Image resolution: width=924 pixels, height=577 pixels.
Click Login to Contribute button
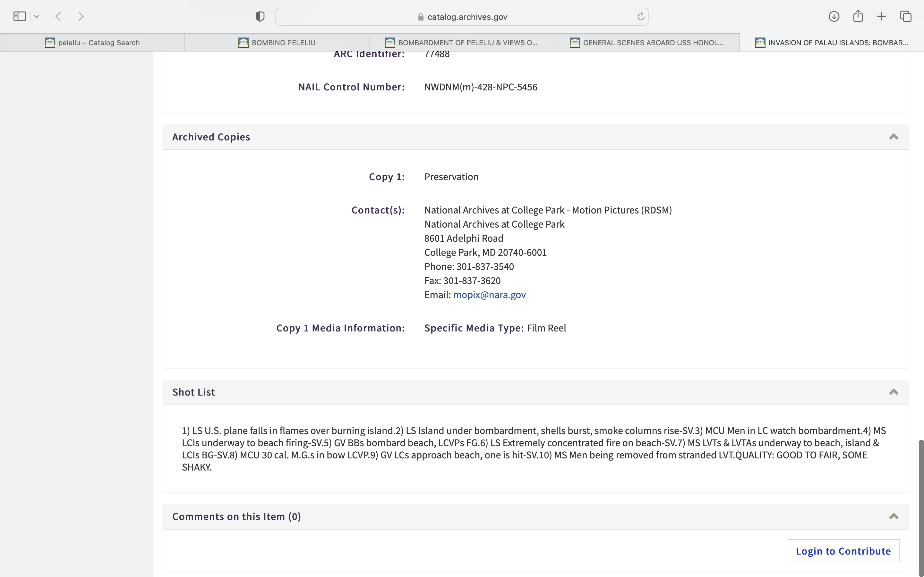click(x=843, y=551)
